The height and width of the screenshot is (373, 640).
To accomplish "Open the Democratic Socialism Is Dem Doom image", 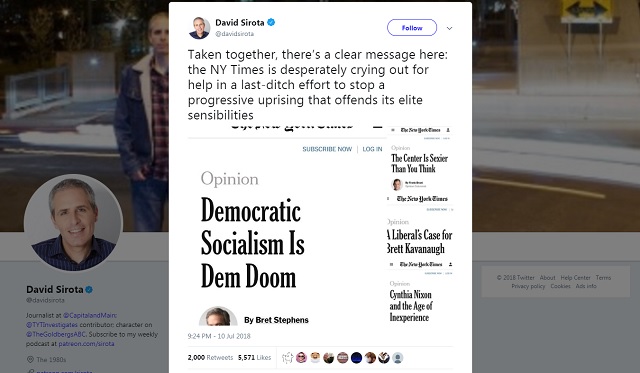I will [285, 226].
